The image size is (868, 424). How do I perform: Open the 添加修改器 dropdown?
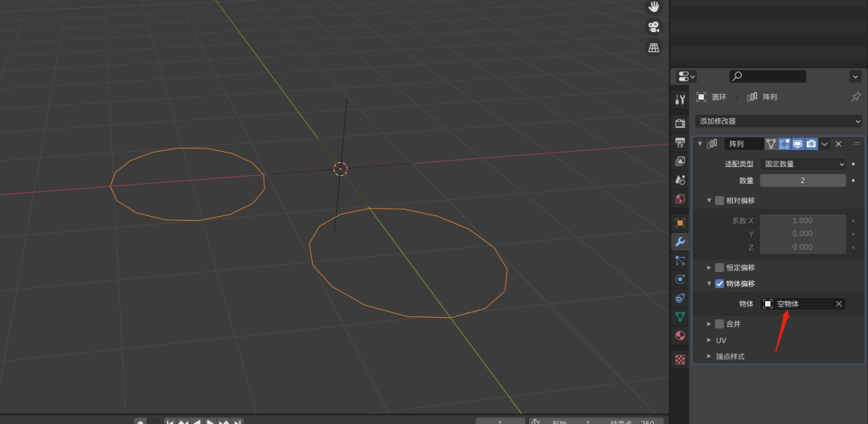[x=778, y=121]
